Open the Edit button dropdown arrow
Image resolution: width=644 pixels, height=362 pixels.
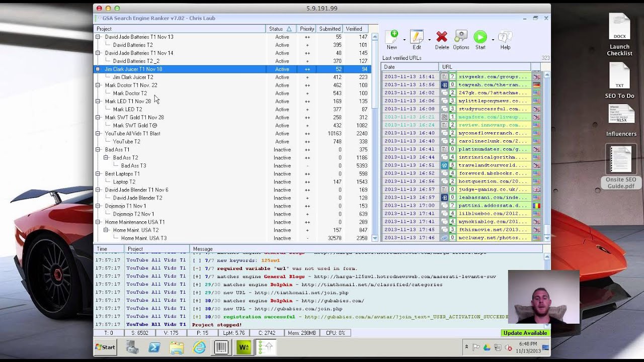tap(429, 39)
